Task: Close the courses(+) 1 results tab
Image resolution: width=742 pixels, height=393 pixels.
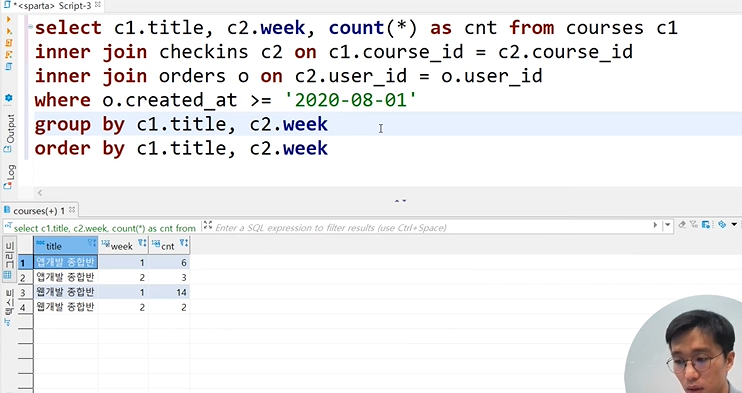Action: tap(72, 210)
